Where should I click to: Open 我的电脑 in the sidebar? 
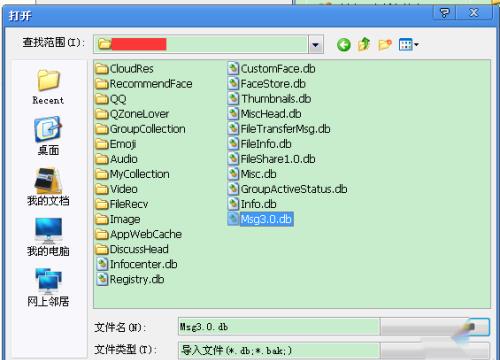pyautogui.click(x=48, y=237)
